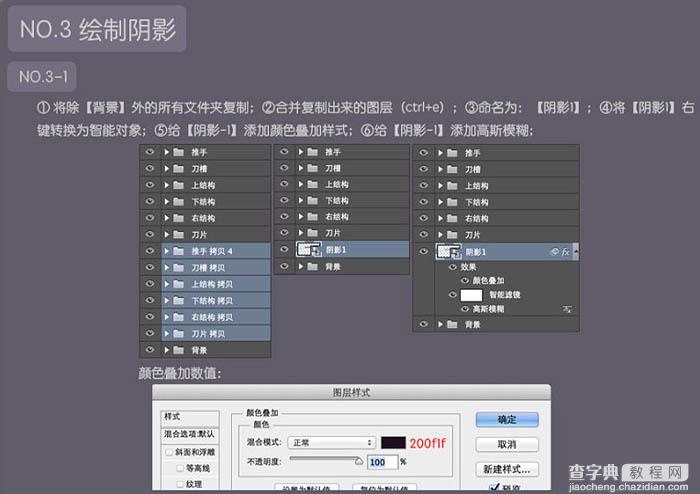Screen dimensions: 700x494
Task: Expand the 推手 拷贝 4 folder
Action: click(167, 251)
